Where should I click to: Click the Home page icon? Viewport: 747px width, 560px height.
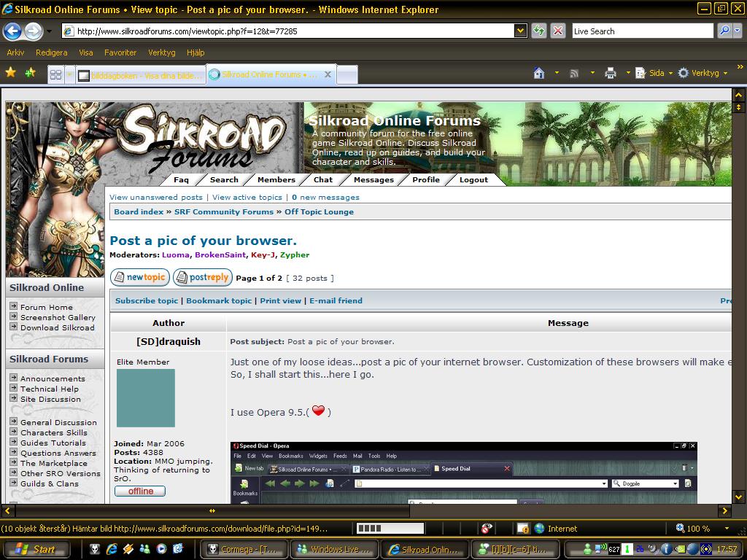tap(539, 73)
